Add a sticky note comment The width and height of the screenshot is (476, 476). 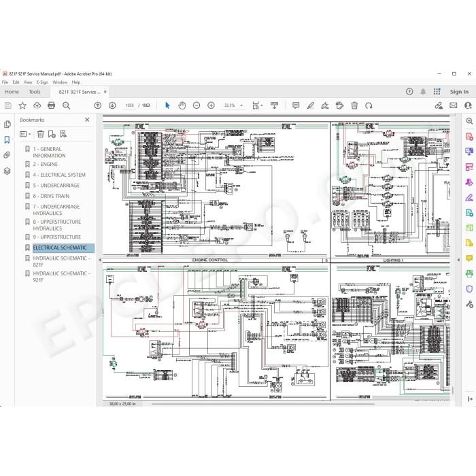(x=296, y=105)
